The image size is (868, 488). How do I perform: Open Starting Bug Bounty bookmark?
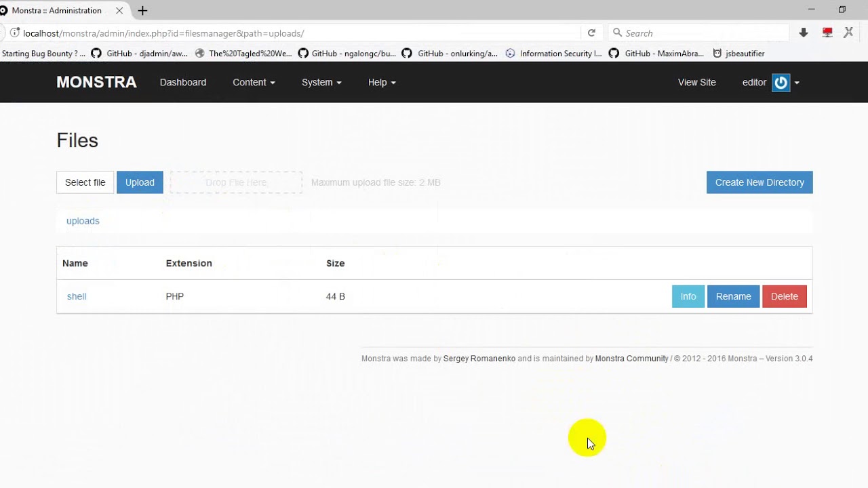click(43, 54)
